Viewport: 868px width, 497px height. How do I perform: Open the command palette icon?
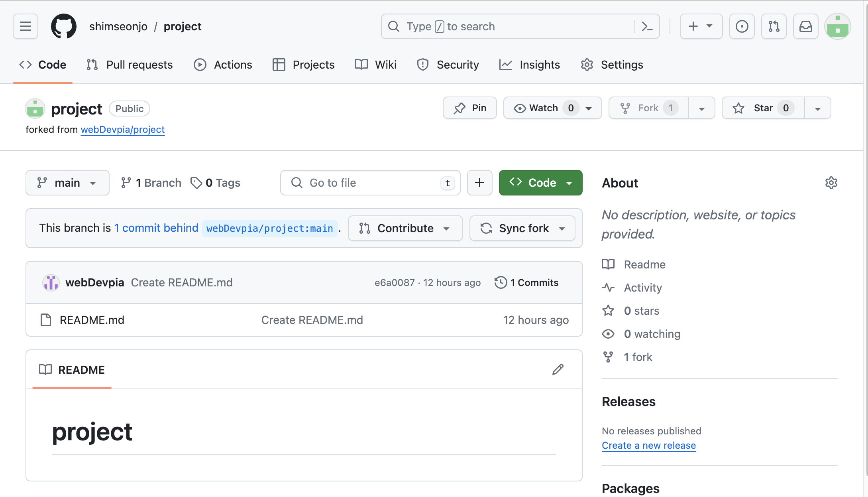click(647, 26)
